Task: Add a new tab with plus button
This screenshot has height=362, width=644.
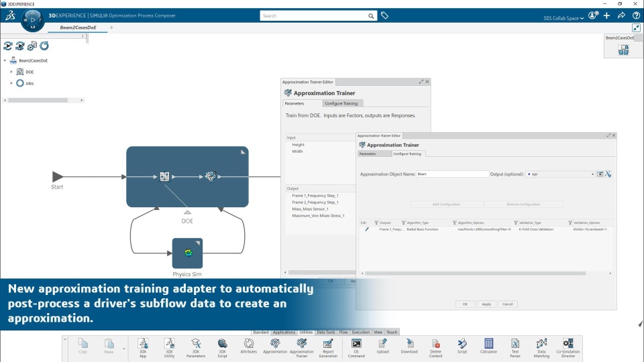Action: pos(111,27)
